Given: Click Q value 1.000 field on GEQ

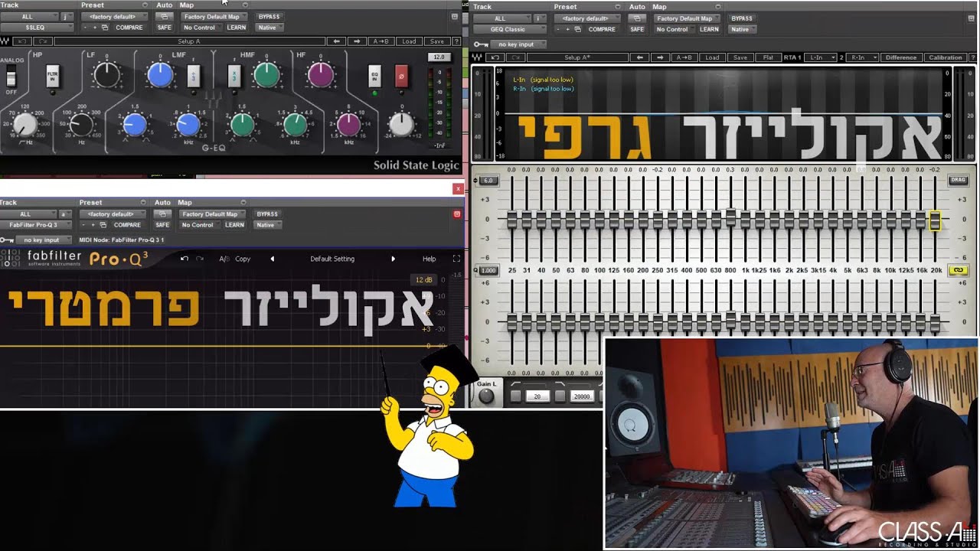Looking at the screenshot, I should point(488,270).
